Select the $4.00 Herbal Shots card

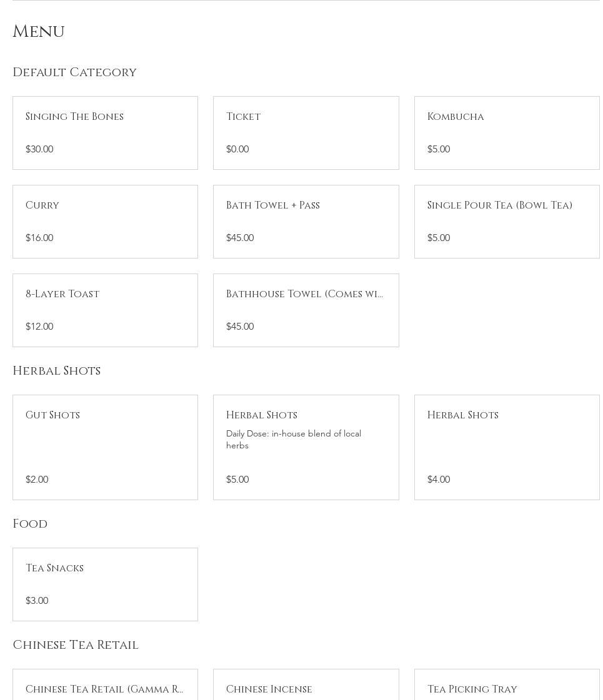[x=506, y=446]
